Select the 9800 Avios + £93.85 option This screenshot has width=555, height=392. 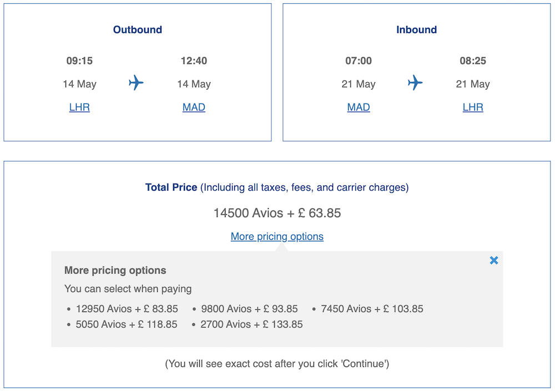[x=249, y=309]
